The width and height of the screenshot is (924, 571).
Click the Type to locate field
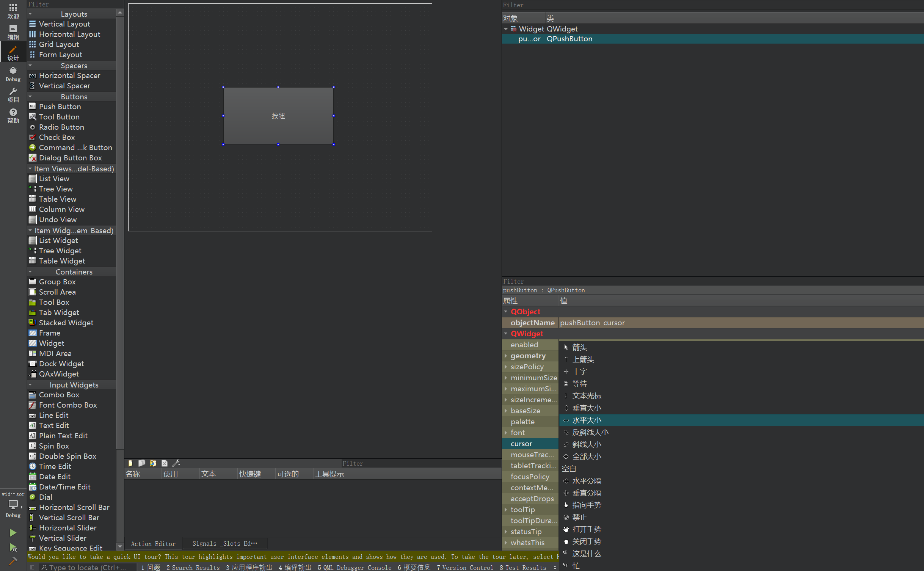87,567
